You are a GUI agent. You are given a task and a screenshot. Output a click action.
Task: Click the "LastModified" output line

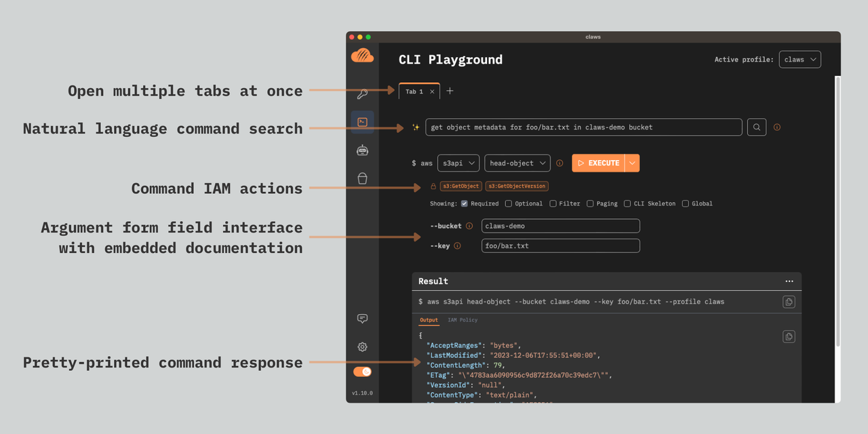pyautogui.click(x=513, y=355)
